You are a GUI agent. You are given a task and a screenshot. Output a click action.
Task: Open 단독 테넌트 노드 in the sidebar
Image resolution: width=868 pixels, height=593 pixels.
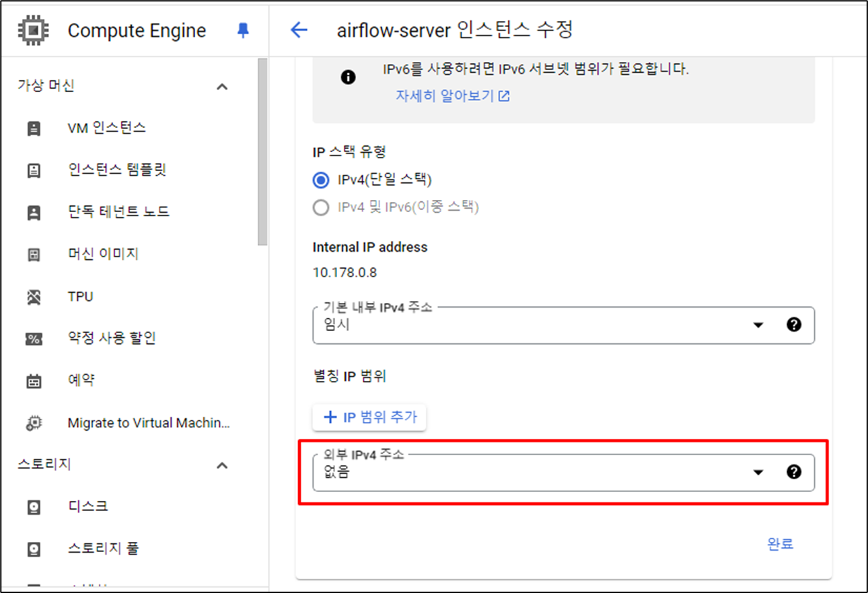coord(119,212)
